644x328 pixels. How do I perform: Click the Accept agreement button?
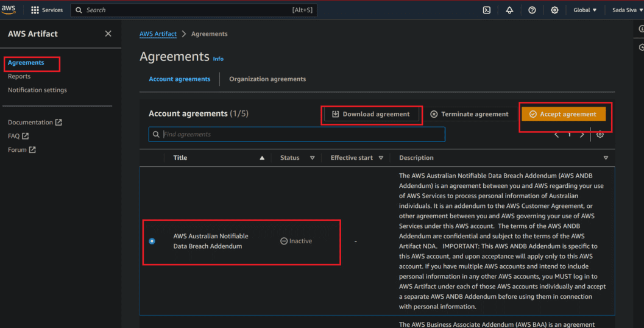[x=564, y=114]
